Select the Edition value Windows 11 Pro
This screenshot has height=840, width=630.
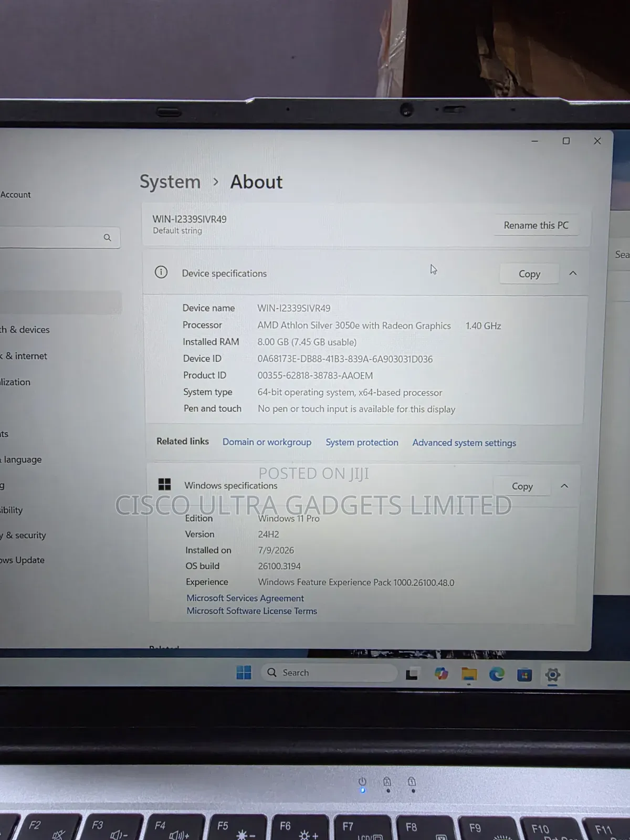(289, 518)
